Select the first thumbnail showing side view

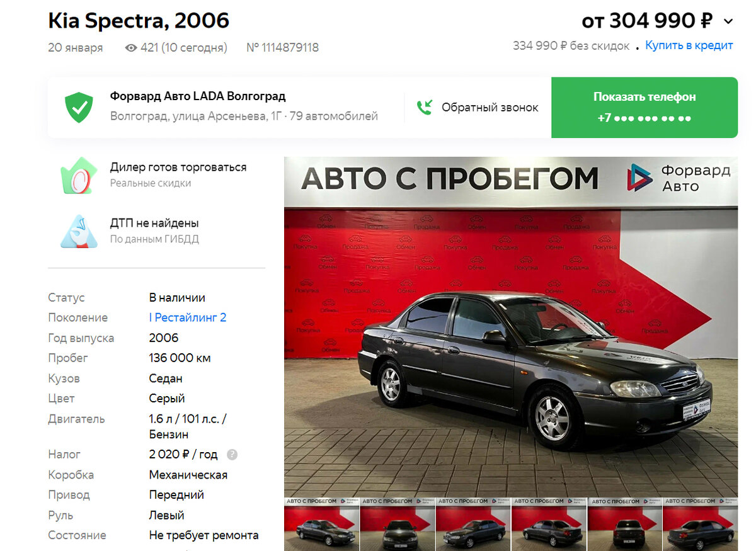tap(321, 524)
